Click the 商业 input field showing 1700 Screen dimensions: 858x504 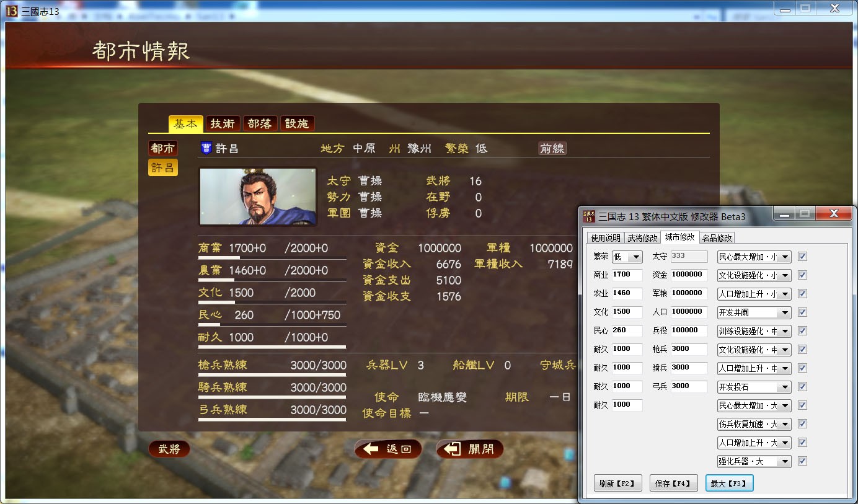627,275
